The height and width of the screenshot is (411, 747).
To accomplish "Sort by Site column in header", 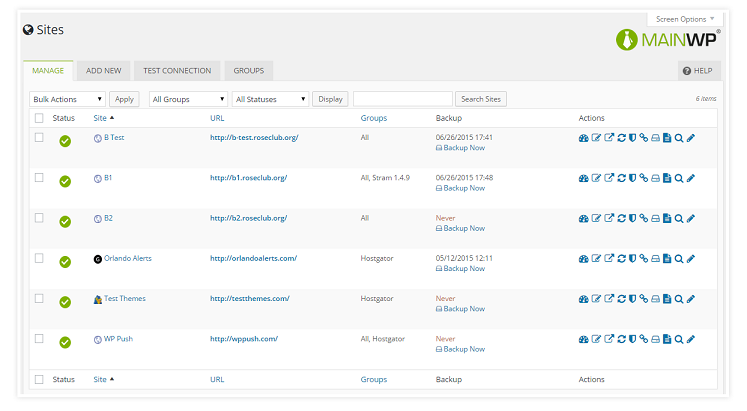I will 103,118.
